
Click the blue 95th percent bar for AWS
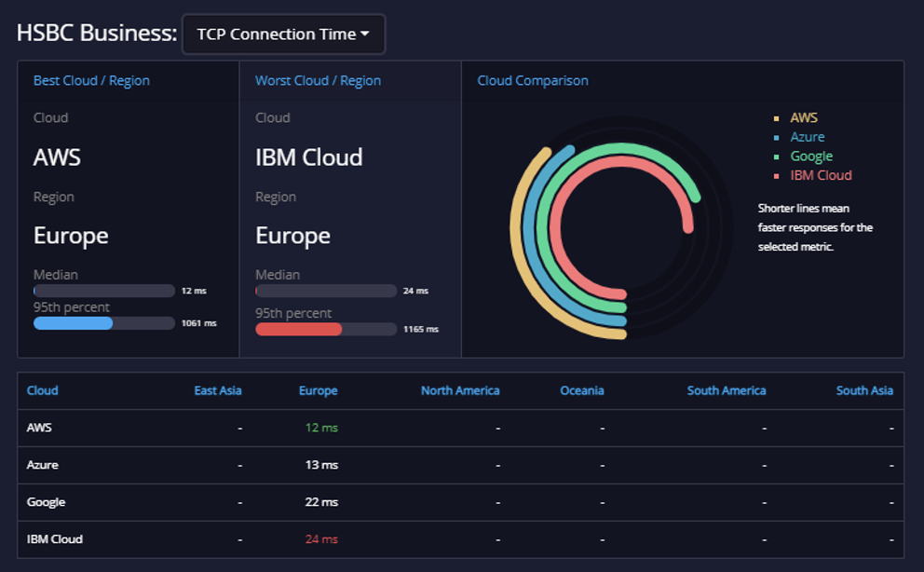click(x=73, y=323)
